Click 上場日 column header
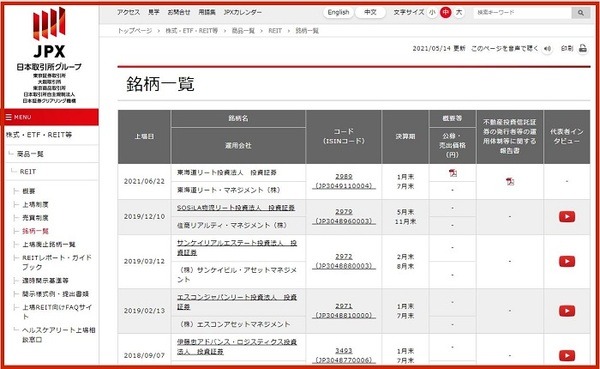Image resolution: width=600 pixels, height=369 pixels. [144, 137]
